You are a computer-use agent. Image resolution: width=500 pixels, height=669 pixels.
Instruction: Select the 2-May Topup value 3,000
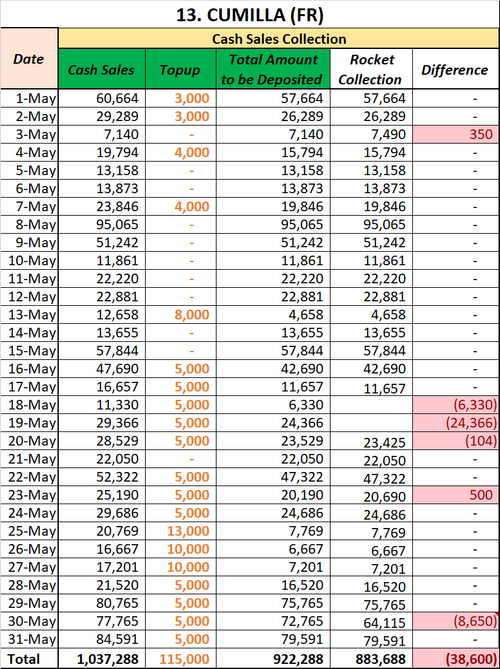point(192,116)
